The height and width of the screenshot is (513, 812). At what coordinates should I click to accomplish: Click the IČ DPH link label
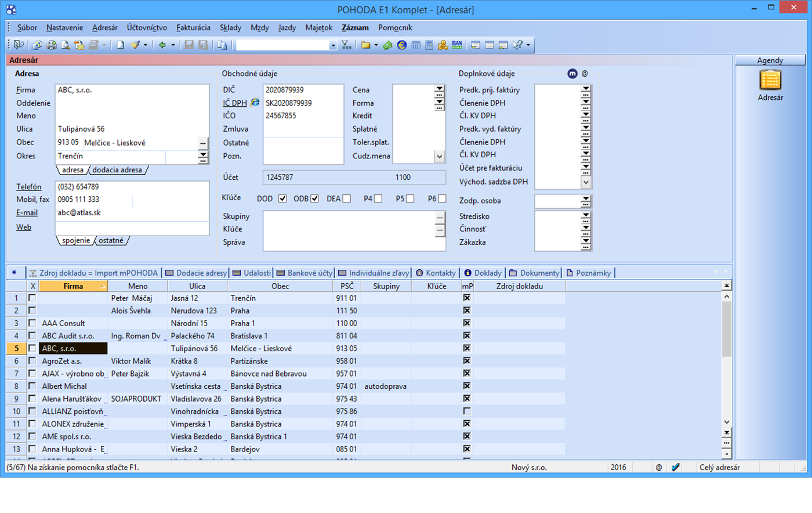coord(235,103)
